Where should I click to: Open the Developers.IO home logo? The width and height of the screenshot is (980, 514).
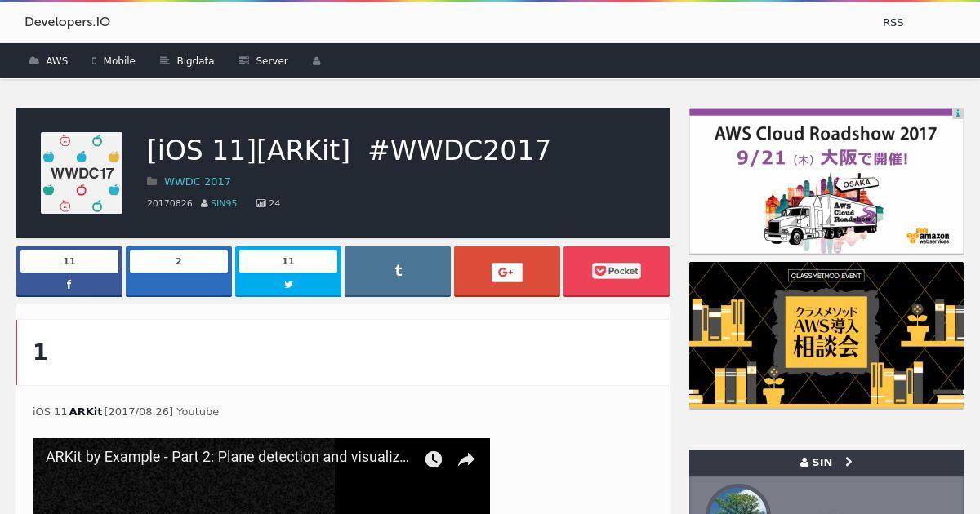[67, 22]
